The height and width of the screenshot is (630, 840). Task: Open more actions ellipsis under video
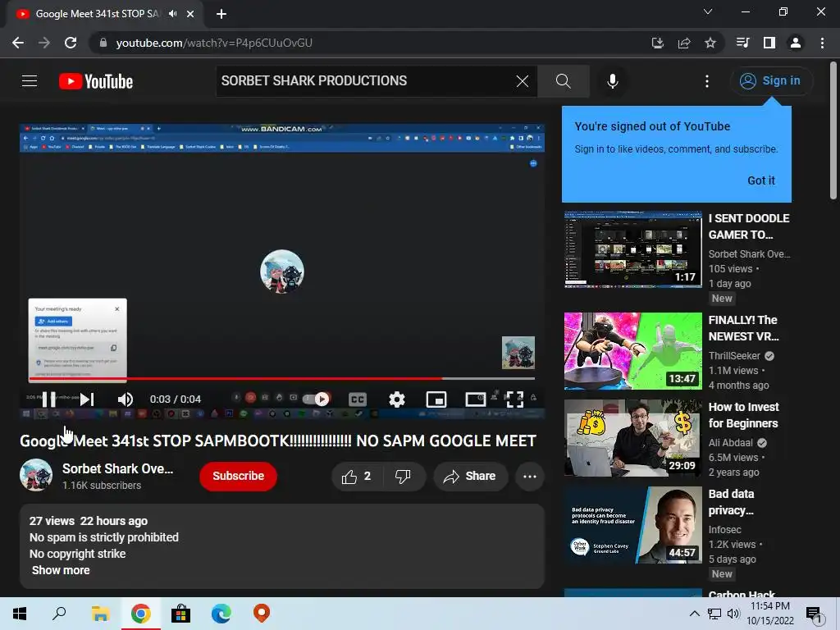coord(530,477)
